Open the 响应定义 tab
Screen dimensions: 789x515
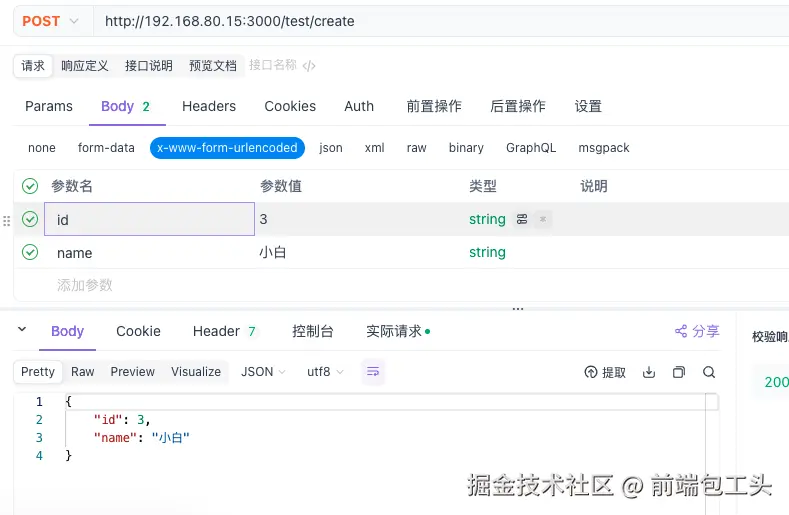(85, 65)
